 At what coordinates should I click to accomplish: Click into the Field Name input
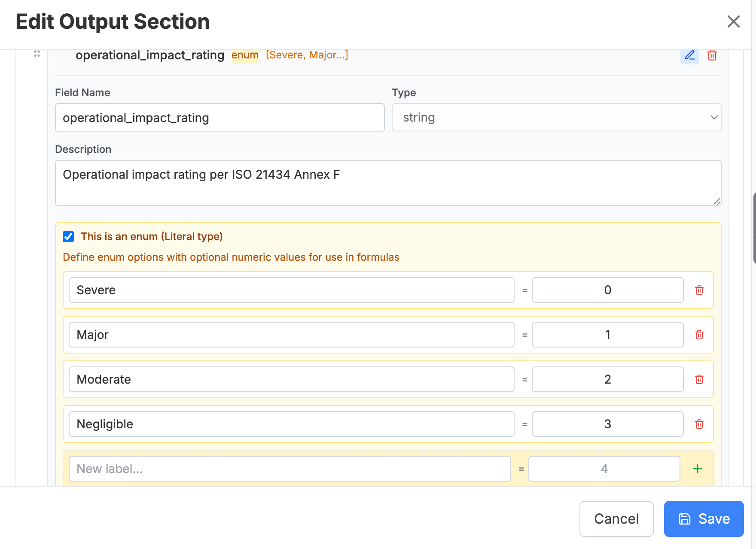pyautogui.click(x=219, y=118)
